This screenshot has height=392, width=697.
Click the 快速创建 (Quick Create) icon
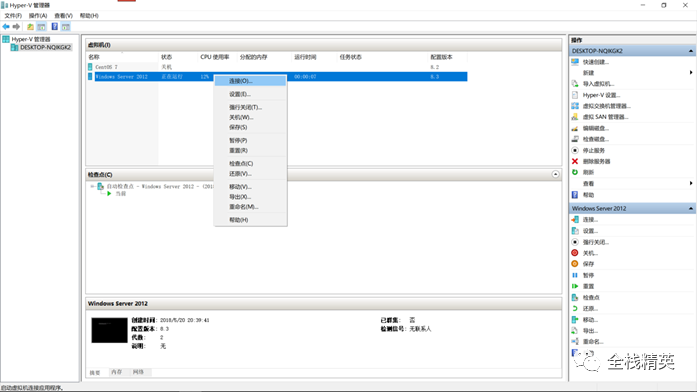coord(575,62)
